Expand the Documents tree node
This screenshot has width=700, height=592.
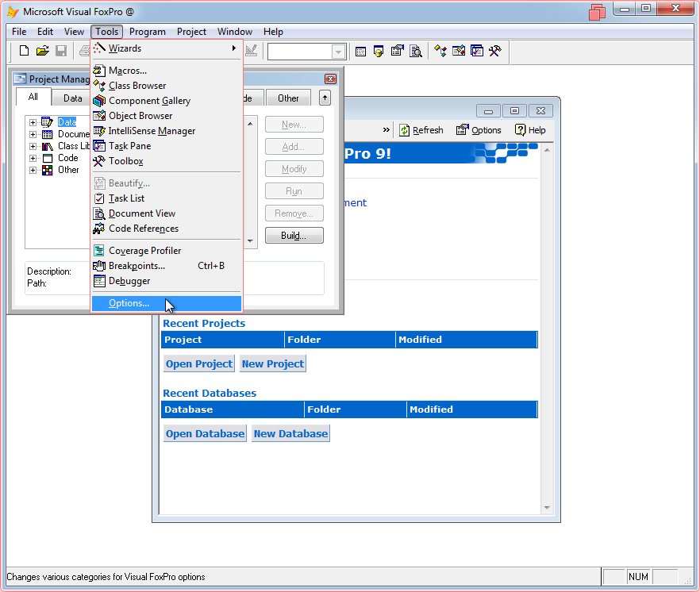click(33, 134)
